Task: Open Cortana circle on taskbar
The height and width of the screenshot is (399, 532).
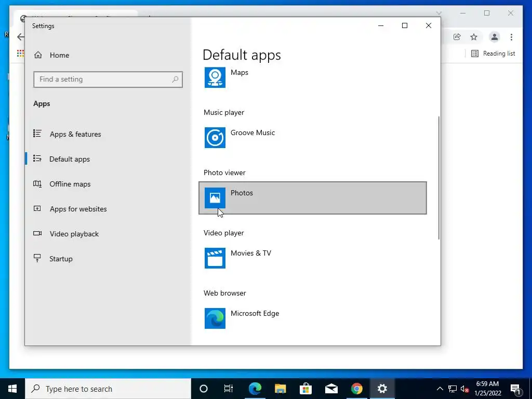Action: point(203,389)
